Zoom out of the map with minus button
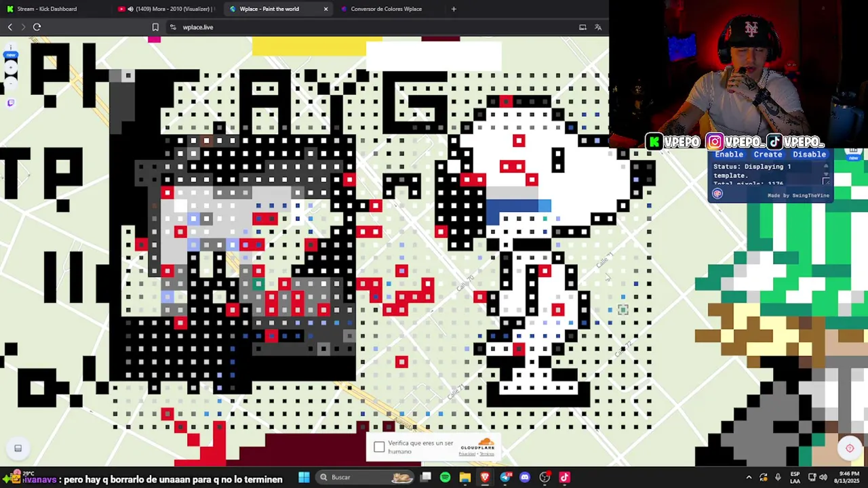The image size is (868, 488). pos(11,82)
